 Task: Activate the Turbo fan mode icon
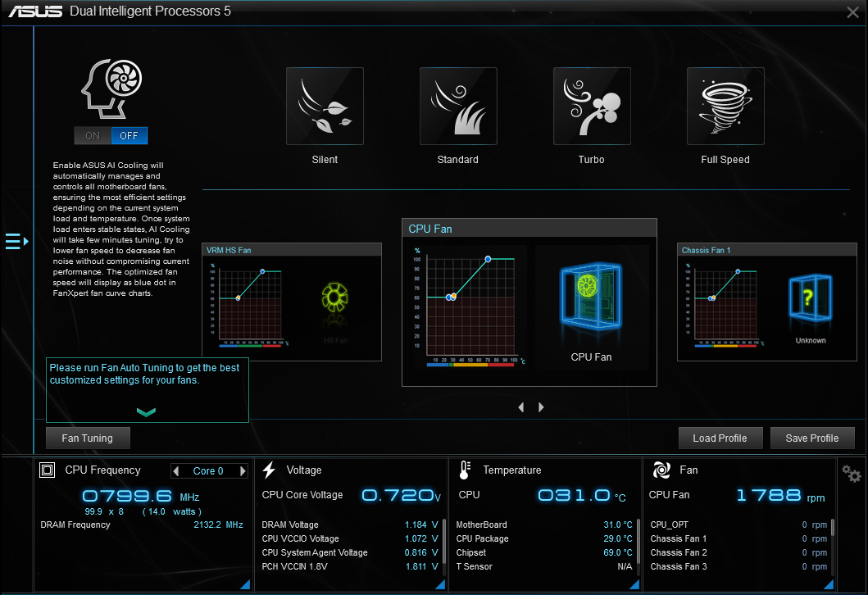pyautogui.click(x=591, y=106)
